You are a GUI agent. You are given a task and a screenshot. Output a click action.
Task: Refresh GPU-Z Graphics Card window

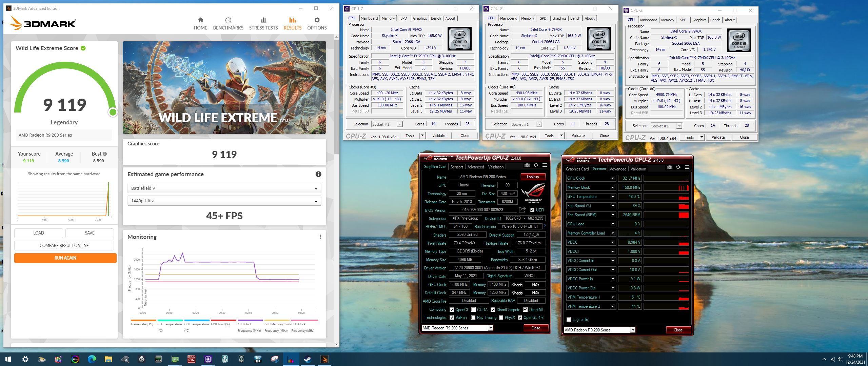click(536, 165)
